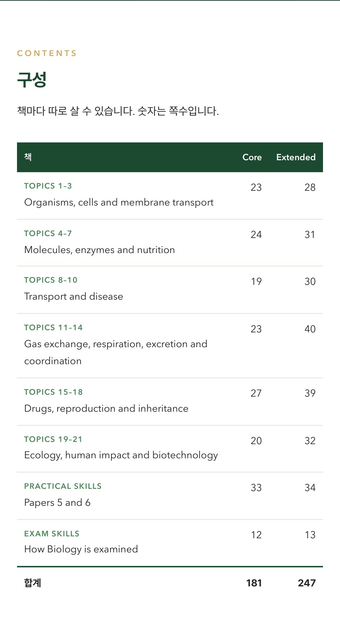The height and width of the screenshot is (644, 340).
Task: Click Extended value 40
Action: coord(310,329)
